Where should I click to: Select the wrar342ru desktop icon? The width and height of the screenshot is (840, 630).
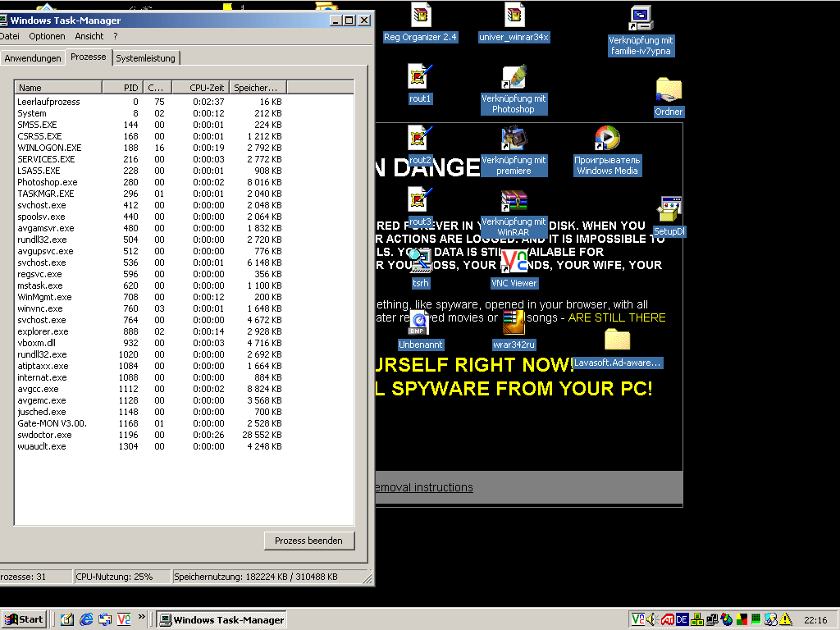point(514,330)
